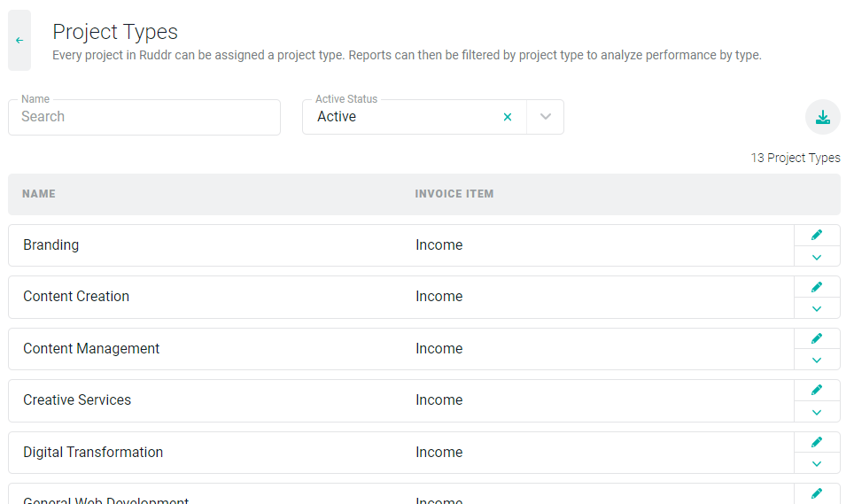Expand the Branding row options chevron
The image size is (854, 504).
(x=817, y=257)
